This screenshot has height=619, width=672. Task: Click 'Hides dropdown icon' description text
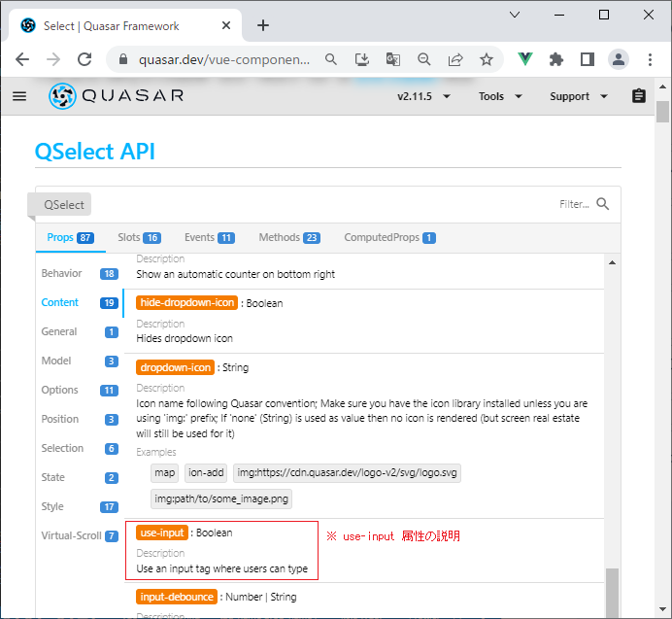(185, 338)
